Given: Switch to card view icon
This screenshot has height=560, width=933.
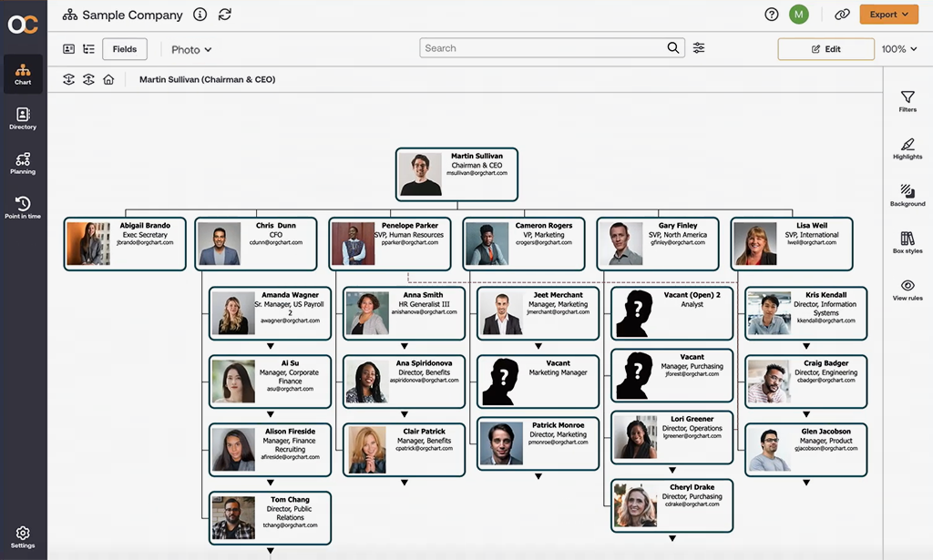Looking at the screenshot, I should click(69, 49).
